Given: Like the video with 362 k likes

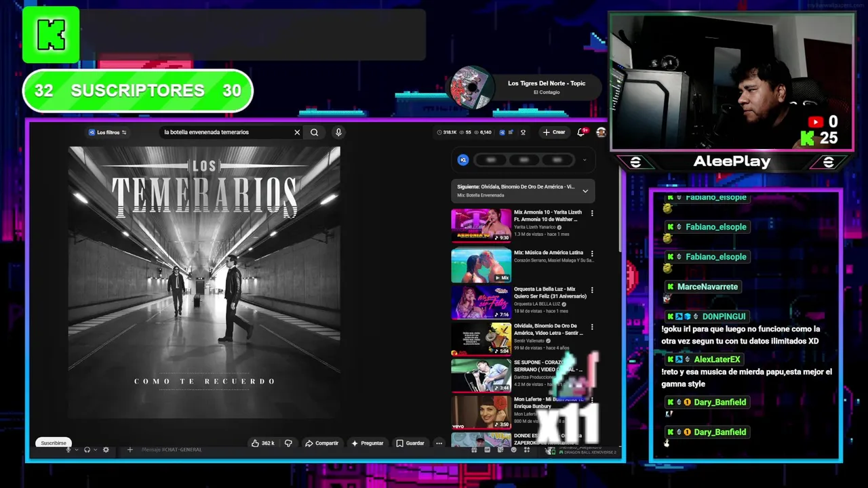Looking at the screenshot, I should click(262, 443).
